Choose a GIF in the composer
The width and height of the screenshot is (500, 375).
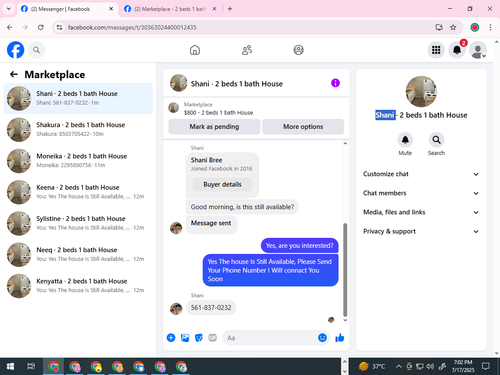pos(212,338)
